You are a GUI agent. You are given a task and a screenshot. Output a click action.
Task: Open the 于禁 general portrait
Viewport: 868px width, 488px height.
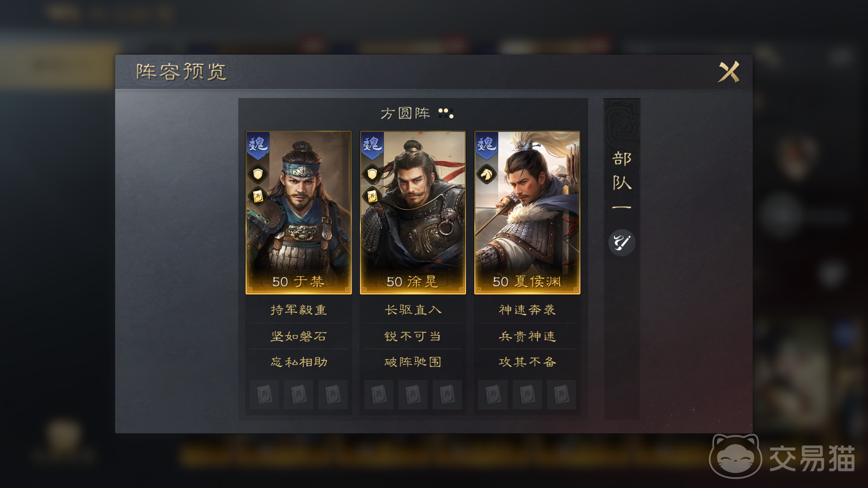coord(298,213)
